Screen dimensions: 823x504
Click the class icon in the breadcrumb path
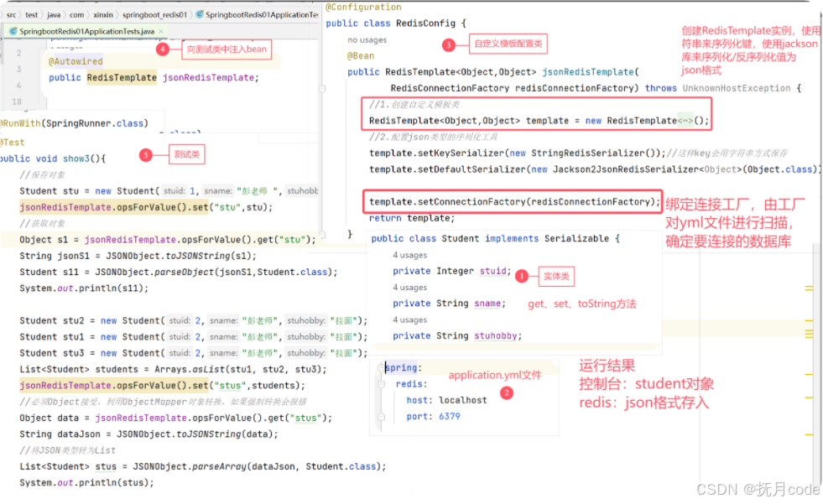click(200, 15)
